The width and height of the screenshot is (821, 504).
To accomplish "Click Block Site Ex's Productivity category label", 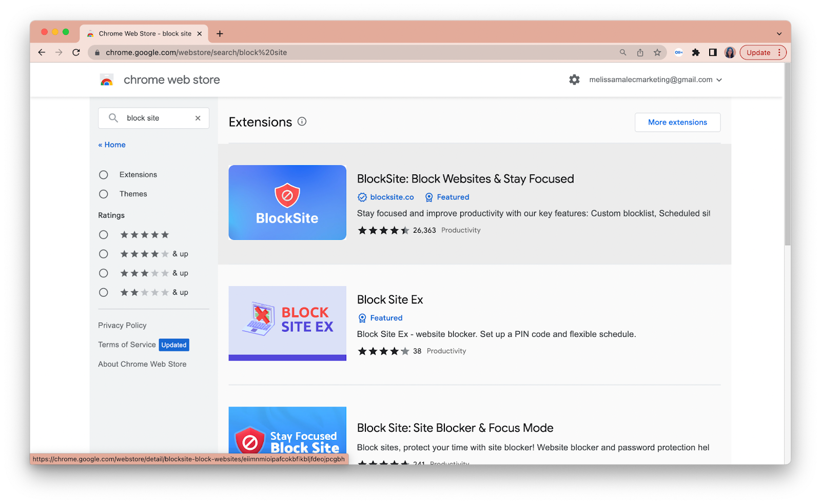I will click(446, 351).
